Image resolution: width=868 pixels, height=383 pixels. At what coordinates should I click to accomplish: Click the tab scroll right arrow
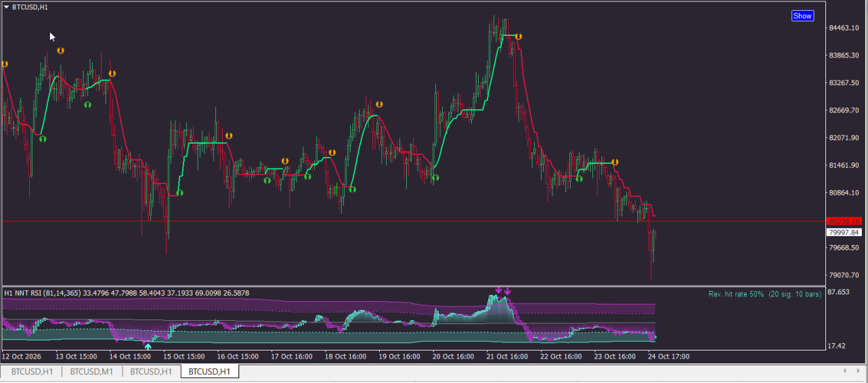tap(856, 371)
